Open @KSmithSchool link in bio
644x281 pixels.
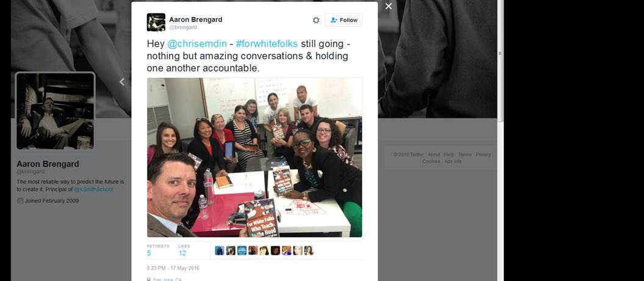94,189
